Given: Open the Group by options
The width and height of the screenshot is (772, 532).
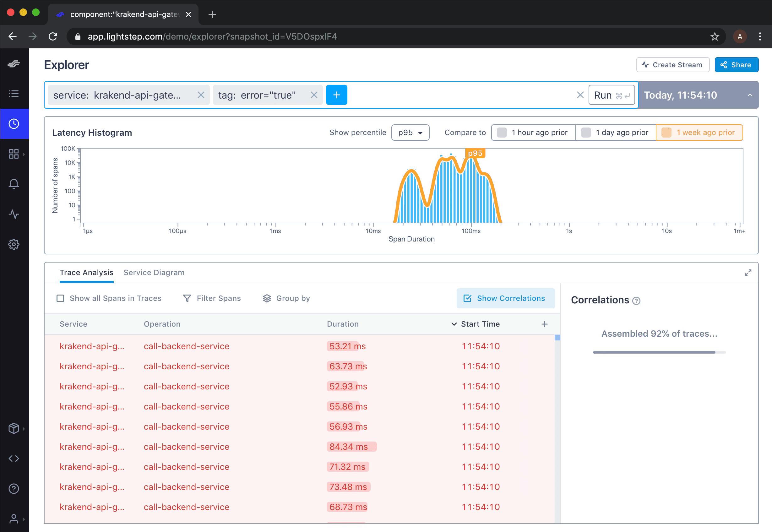Looking at the screenshot, I should click(286, 298).
